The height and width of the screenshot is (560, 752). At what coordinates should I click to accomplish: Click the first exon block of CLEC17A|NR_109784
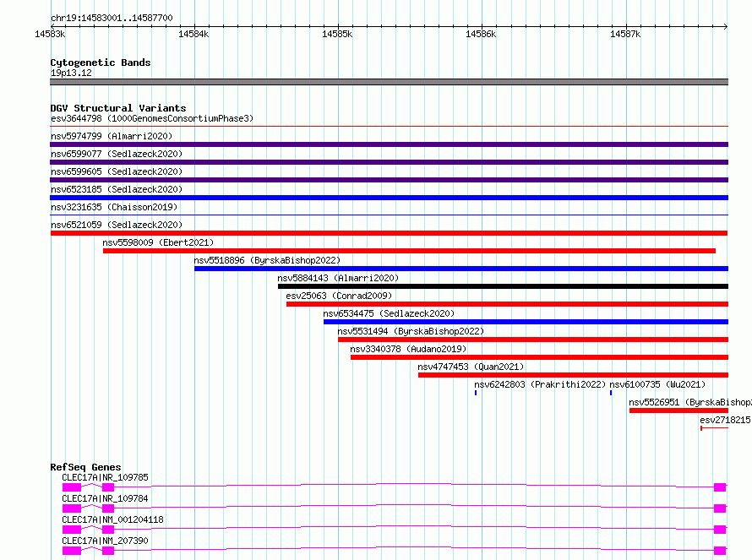[x=72, y=508]
